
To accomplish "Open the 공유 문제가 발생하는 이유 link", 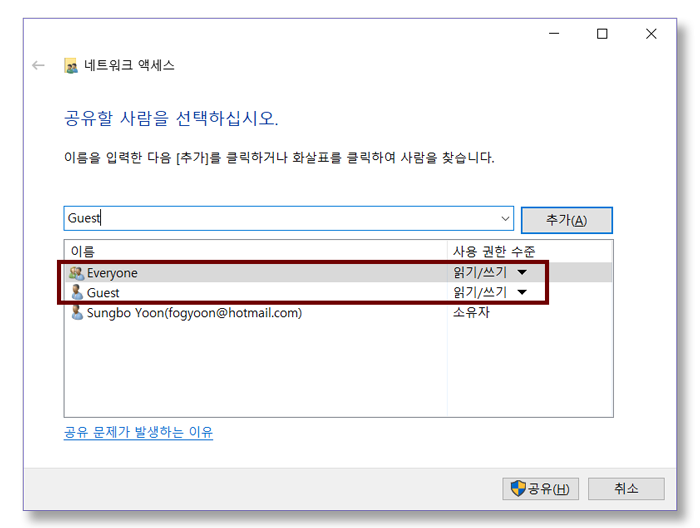I will [x=138, y=432].
